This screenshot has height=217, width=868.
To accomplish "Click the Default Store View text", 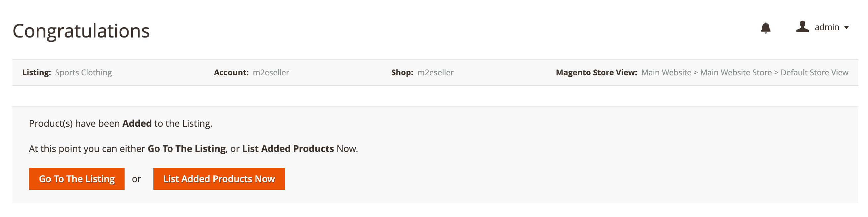I will tap(814, 73).
